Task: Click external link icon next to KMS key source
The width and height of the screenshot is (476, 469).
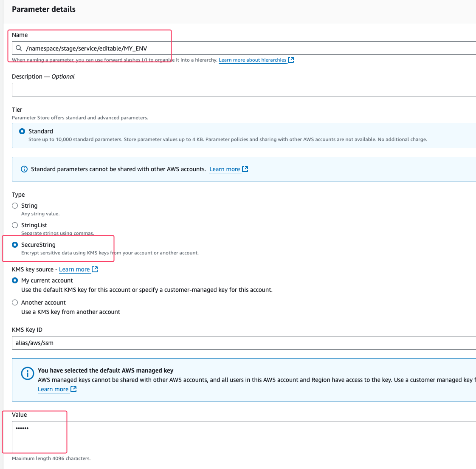Action: coord(95,269)
